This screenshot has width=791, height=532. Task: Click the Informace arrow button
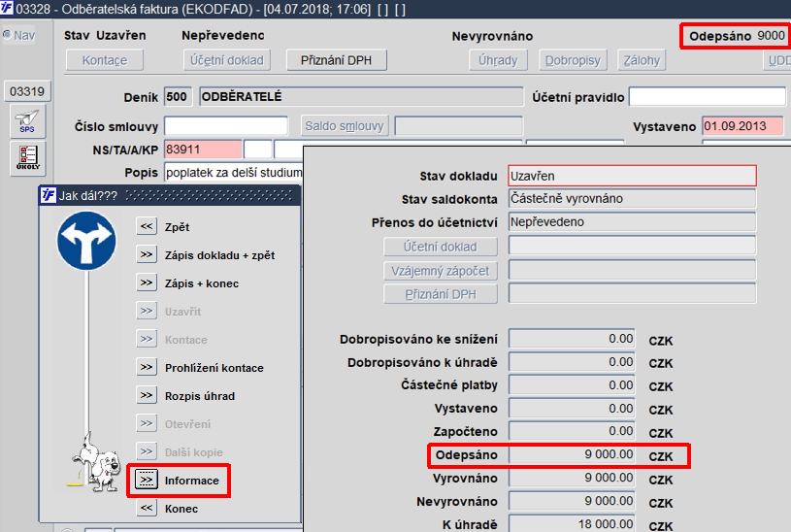[x=147, y=480]
